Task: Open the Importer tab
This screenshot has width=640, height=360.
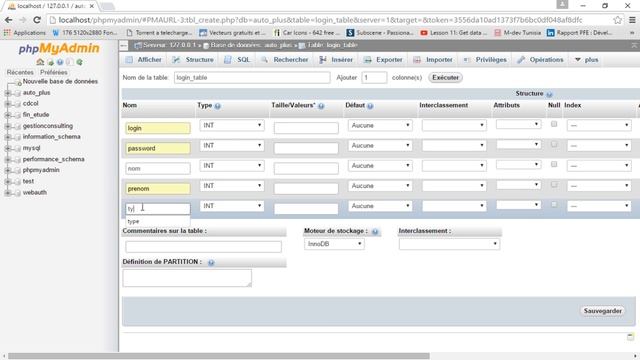Action: (x=433, y=60)
